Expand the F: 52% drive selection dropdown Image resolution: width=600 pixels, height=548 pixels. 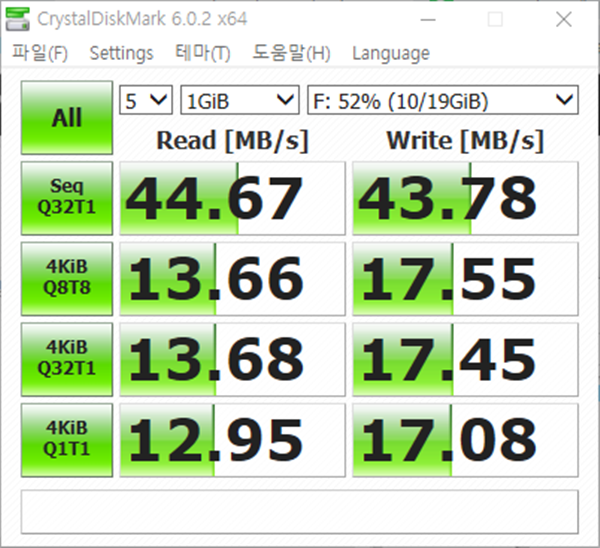coord(443,100)
